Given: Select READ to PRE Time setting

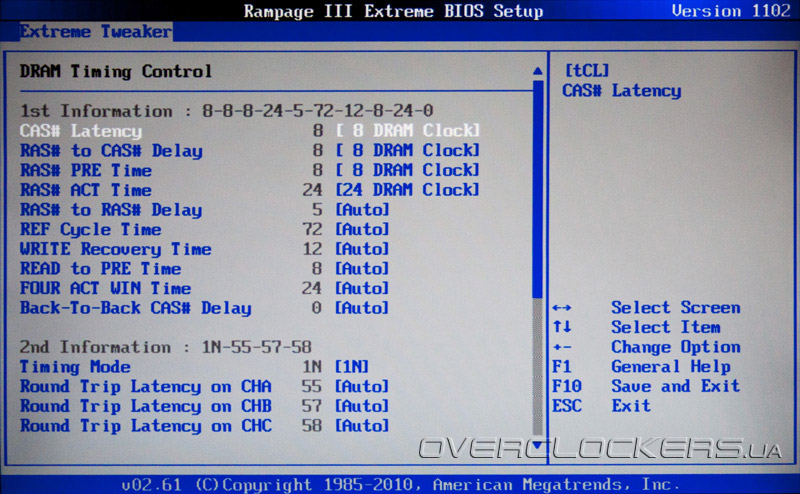Looking at the screenshot, I should pyautogui.click(x=101, y=269).
